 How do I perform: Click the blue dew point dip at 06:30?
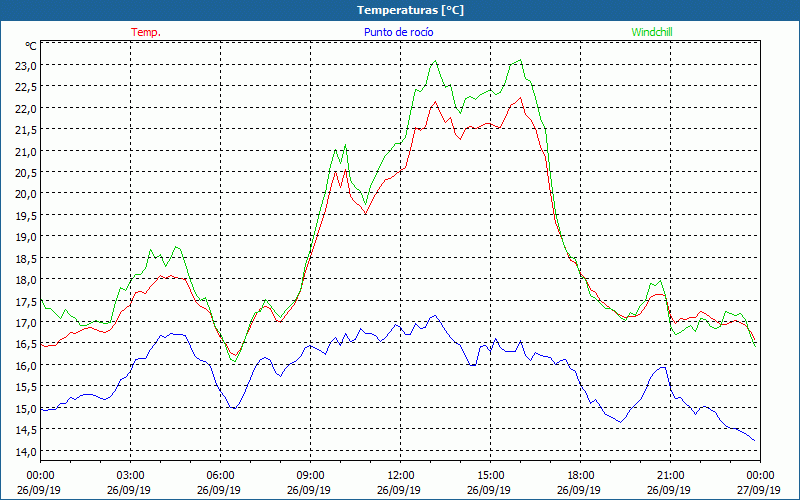(x=234, y=408)
